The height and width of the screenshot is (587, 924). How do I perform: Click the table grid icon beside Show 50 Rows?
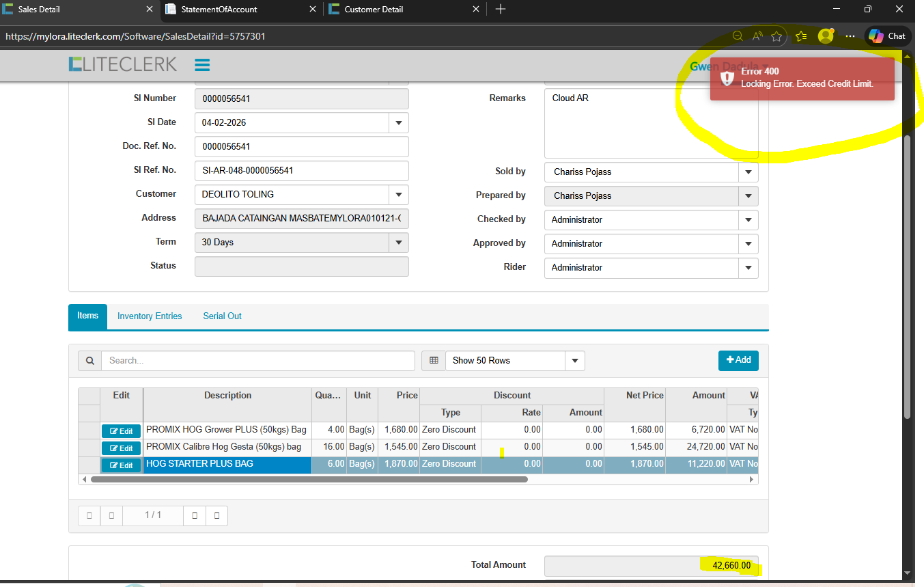[433, 360]
